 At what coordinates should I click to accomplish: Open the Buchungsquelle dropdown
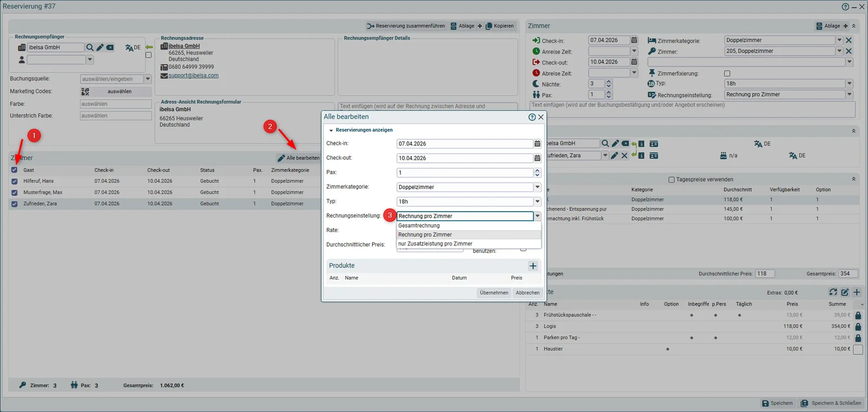point(148,79)
